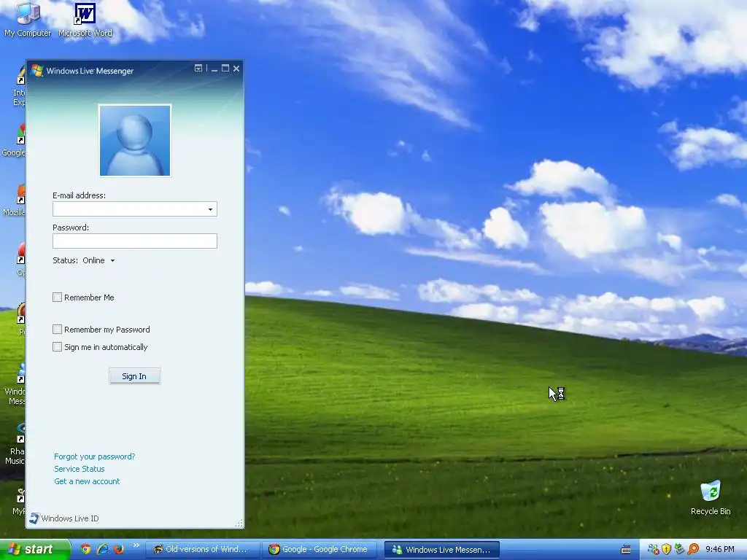This screenshot has width=747, height=560.
Task: Switch to Google - Google Chrome taskbar button
Action: pyautogui.click(x=320, y=550)
